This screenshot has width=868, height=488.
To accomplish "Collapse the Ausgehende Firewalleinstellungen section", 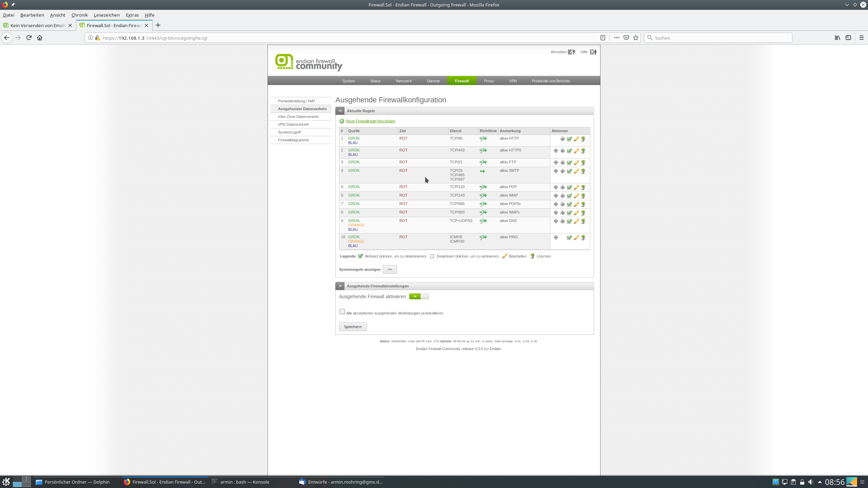I will click(x=340, y=286).
